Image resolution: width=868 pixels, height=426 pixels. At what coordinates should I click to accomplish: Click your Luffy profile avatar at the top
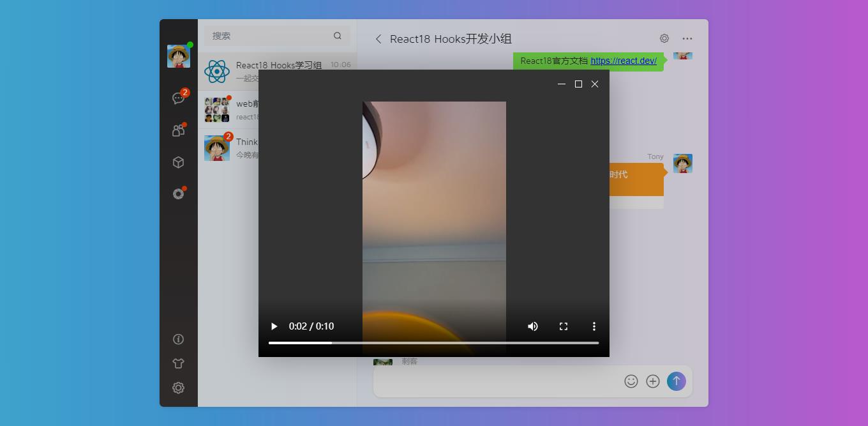pos(178,56)
